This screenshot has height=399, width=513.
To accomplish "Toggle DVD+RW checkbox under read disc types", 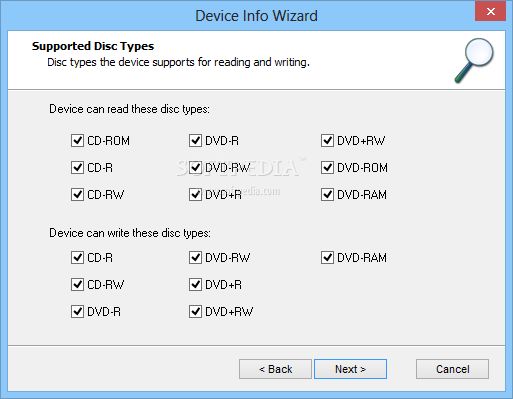I will [327, 141].
